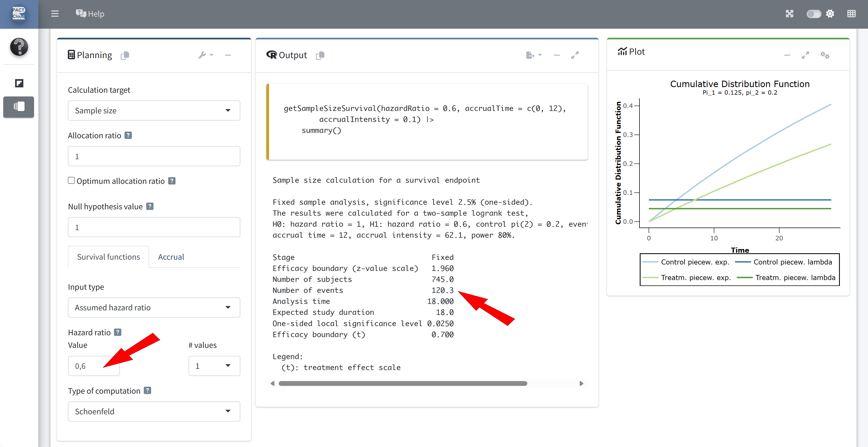This screenshot has width=868, height=447.
Task: Click the apps grid icon top right
Action: pyautogui.click(x=851, y=14)
